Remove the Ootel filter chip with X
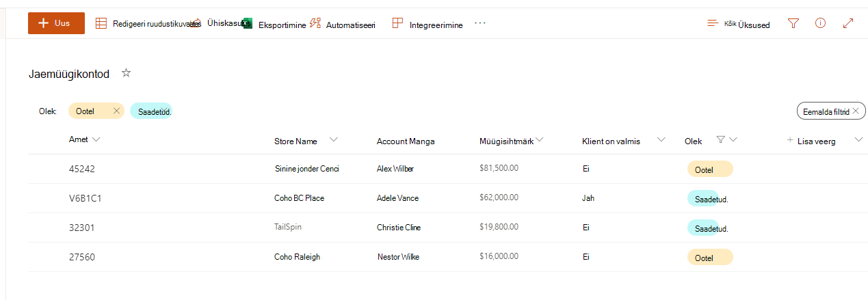 pos(116,111)
